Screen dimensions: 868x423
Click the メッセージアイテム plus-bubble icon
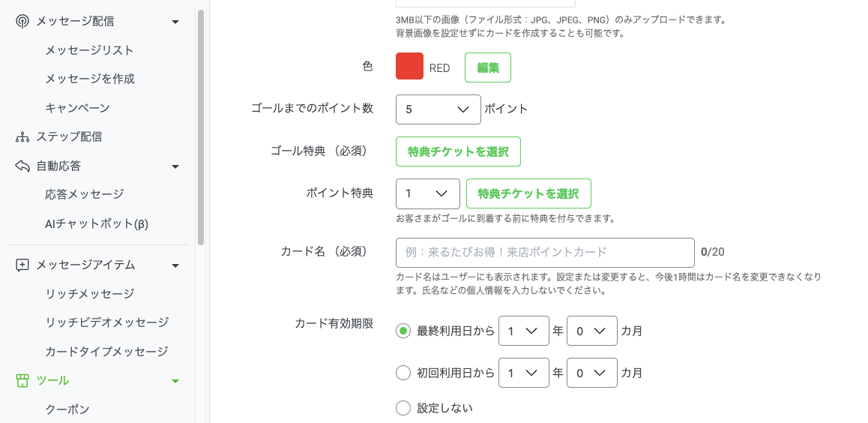pos(22,265)
